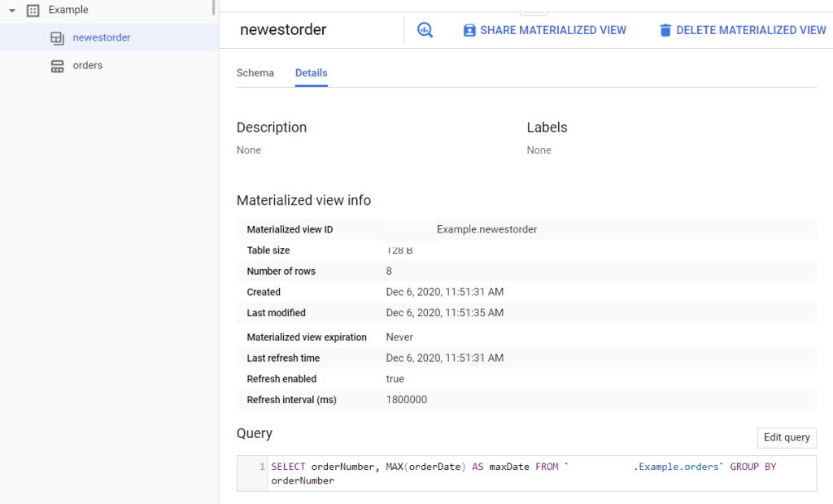Click the trash can delete icon
Screen dimensions: 833x504
pyautogui.click(x=665, y=30)
